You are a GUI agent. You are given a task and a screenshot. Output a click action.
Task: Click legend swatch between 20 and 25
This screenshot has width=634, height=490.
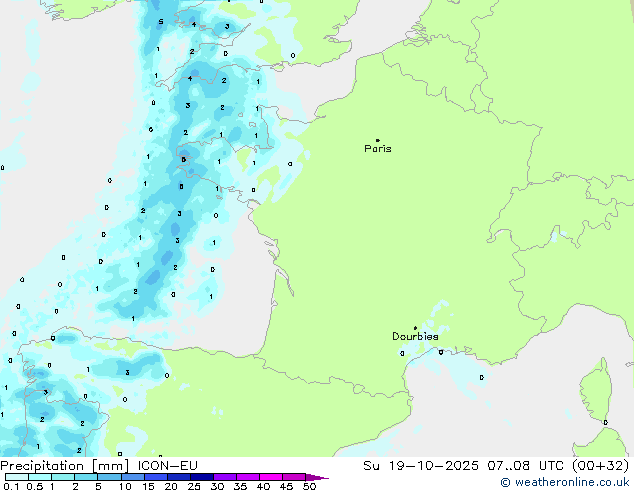click(x=179, y=477)
